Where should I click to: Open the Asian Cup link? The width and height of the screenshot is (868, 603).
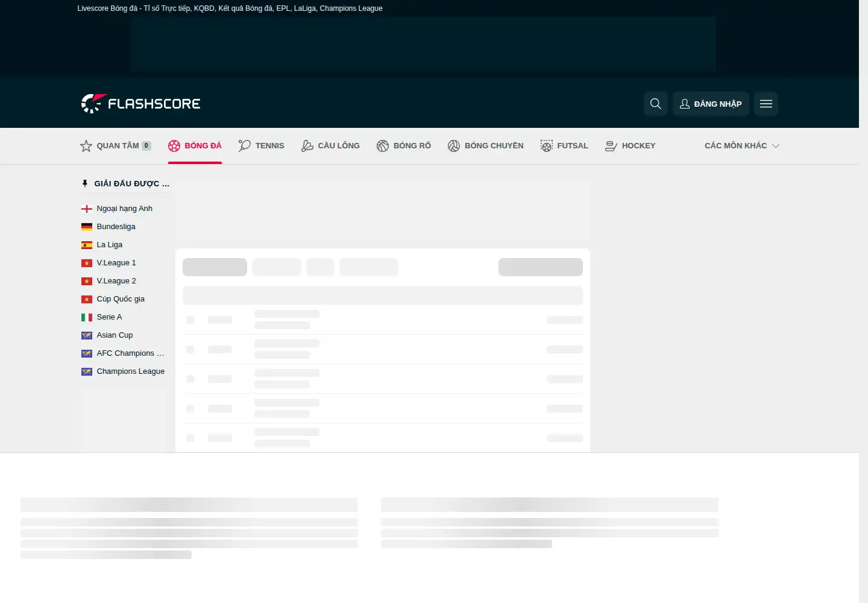click(115, 335)
